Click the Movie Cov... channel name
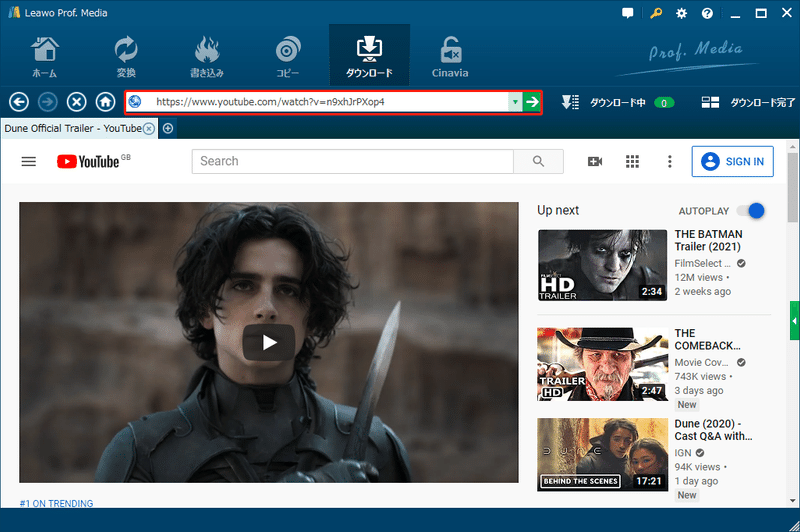The width and height of the screenshot is (800, 532). click(x=702, y=362)
